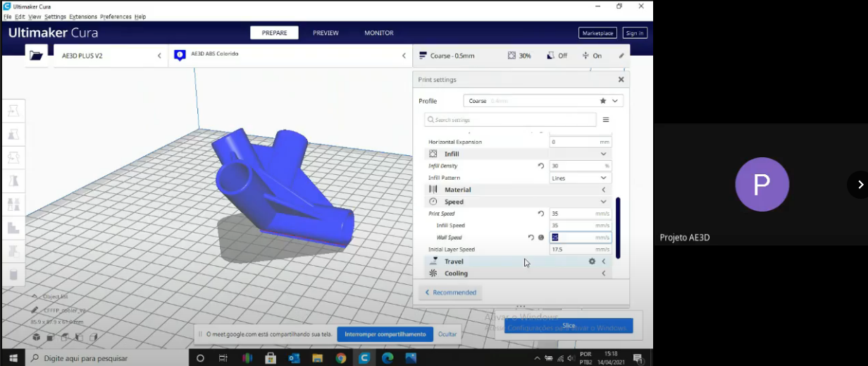This screenshot has height=366, width=868.
Task: Select the 3D perspective view cube icon
Action: tap(36, 337)
